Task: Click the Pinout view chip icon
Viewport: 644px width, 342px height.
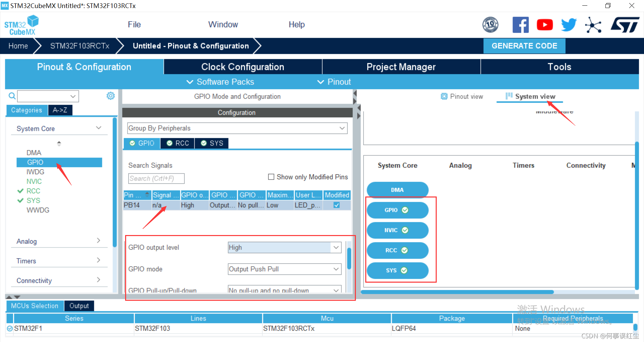Action: pos(444,97)
